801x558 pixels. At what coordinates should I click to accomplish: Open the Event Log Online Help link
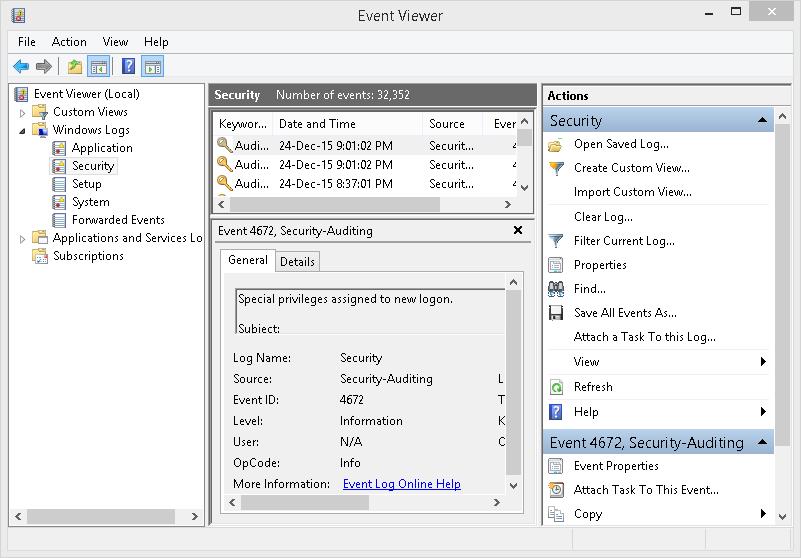coord(402,484)
